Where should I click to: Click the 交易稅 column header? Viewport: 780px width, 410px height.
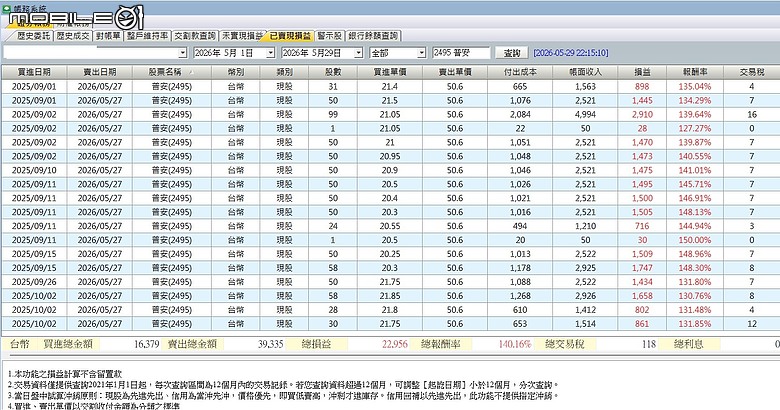[752, 72]
